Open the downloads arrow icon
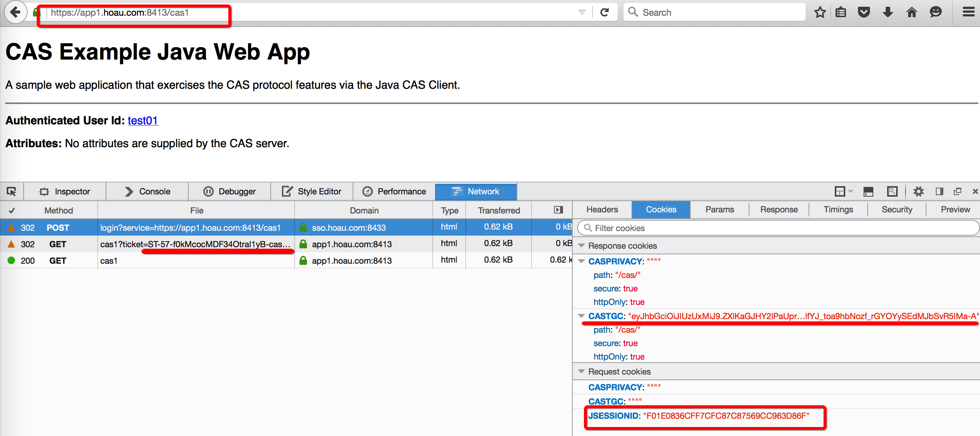Image resolution: width=980 pixels, height=436 pixels. point(888,13)
